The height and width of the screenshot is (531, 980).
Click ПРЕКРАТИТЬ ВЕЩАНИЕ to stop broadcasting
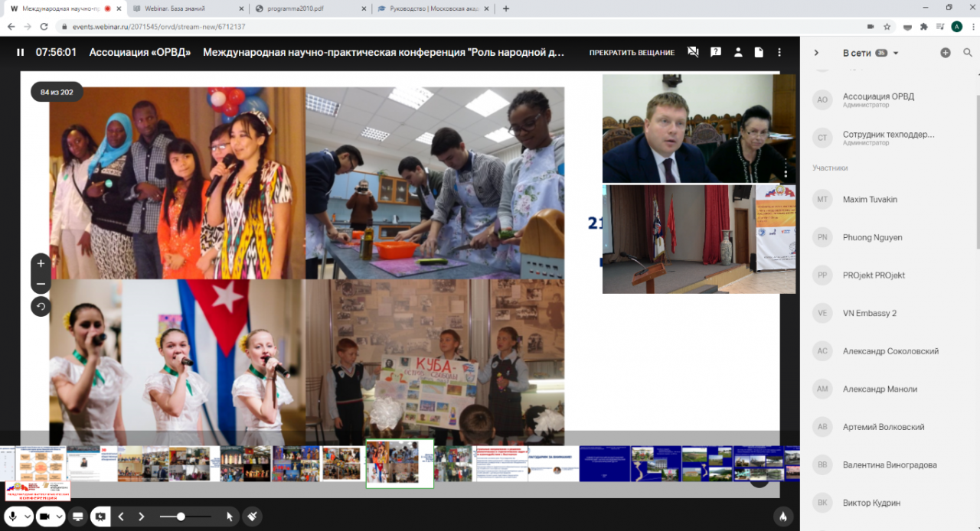pos(632,53)
